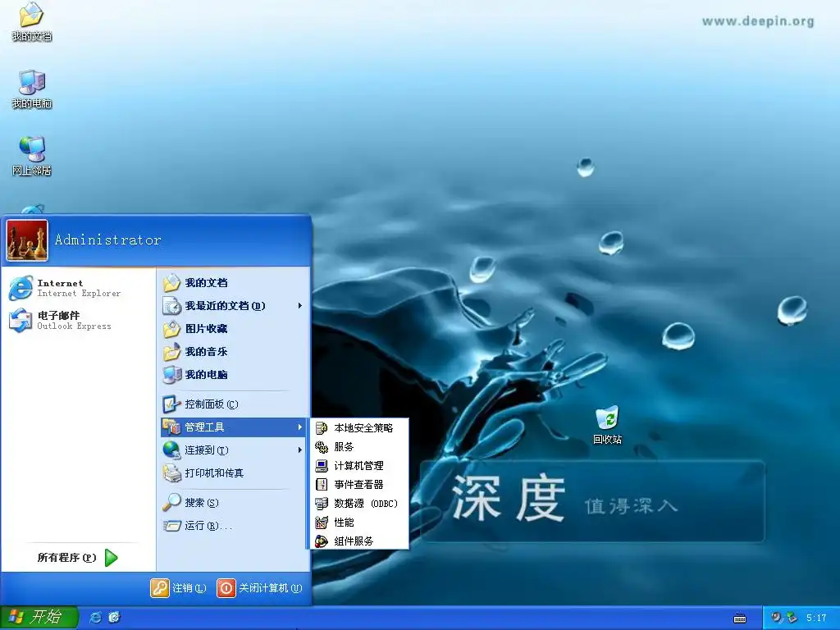Click the Administrator user picture
The image size is (840, 630).
click(x=27, y=240)
